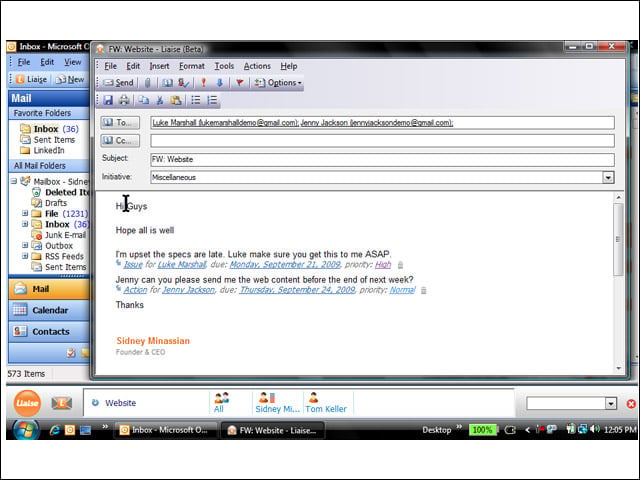Screen dimensions: 640x480
Task: Click the Monday, September 21, 2009 due date
Action: click(285, 265)
